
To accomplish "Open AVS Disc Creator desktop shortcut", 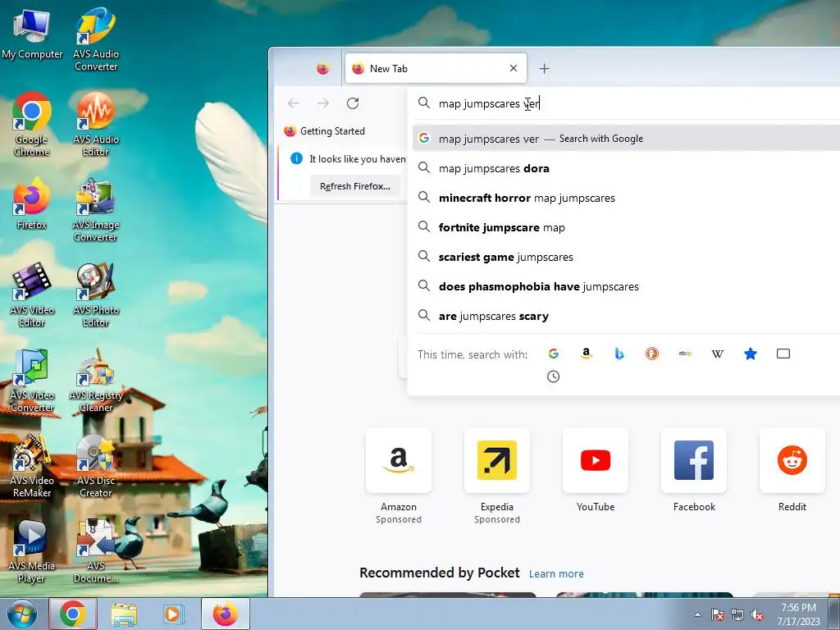I will [x=96, y=466].
